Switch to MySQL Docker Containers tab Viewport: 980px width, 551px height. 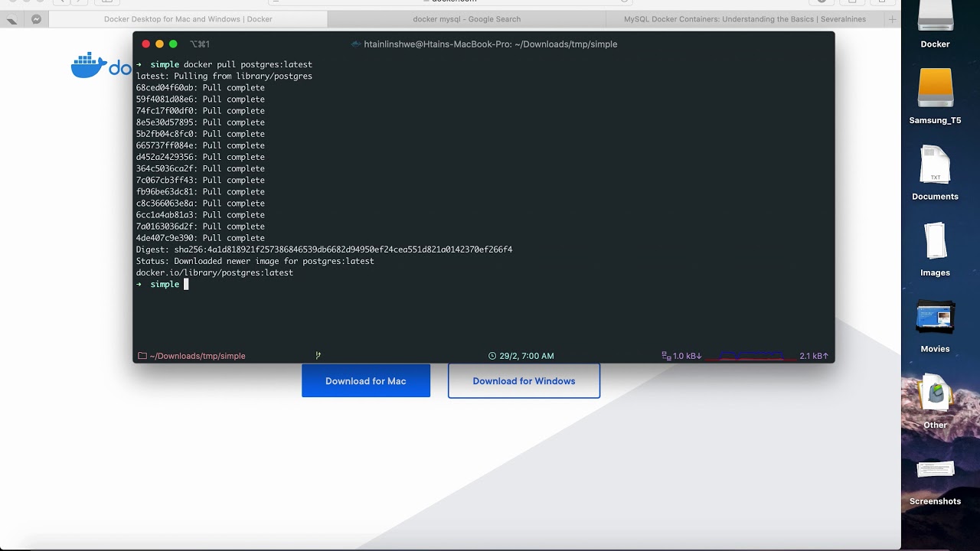click(744, 19)
